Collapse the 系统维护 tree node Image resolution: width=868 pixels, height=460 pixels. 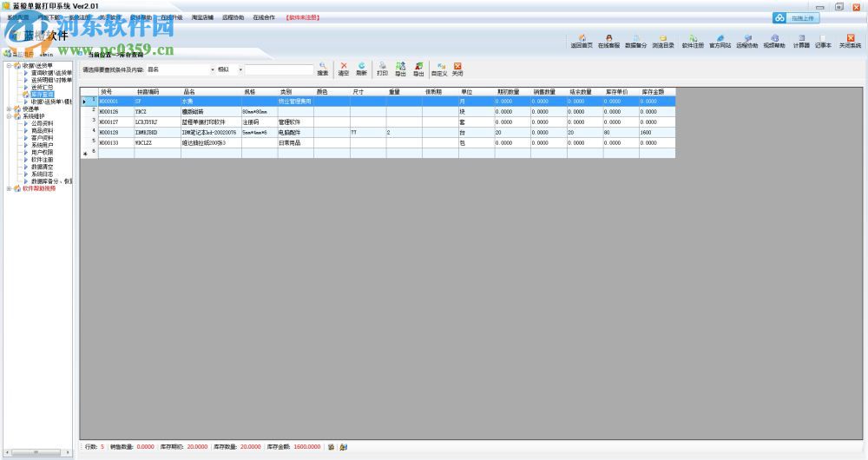click(x=9, y=116)
